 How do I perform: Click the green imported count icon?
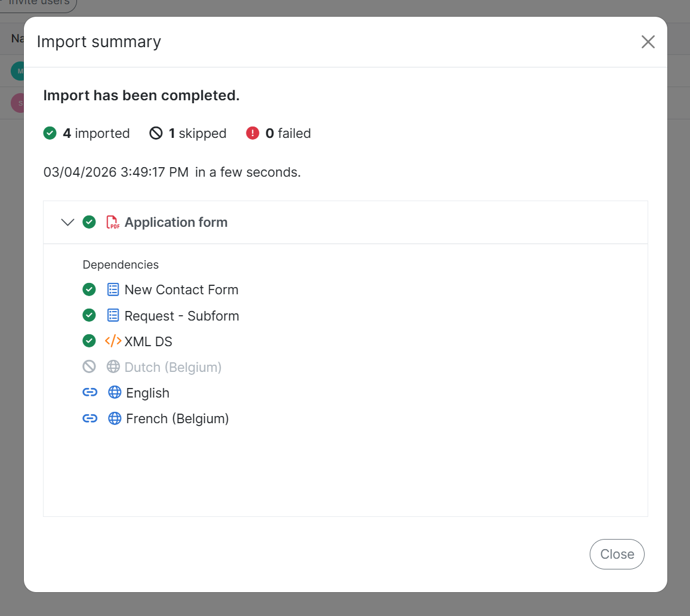50,134
